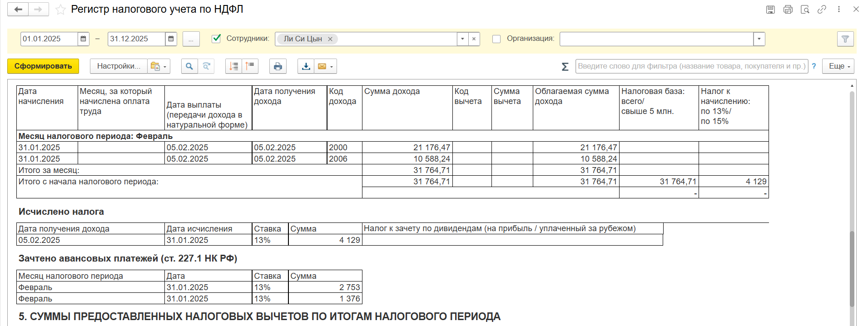This screenshot has width=868, height=326.
Task: Select Налоговая база column header
Action: pos(659,108)
